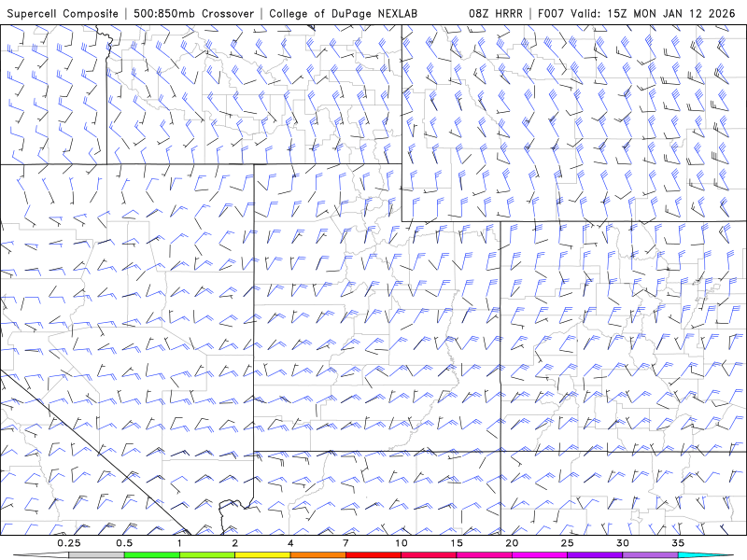Click the 'F007' forecast hour text
Image resolution: width=747 pixels, height=560 pixels.
tap(551, 13)
